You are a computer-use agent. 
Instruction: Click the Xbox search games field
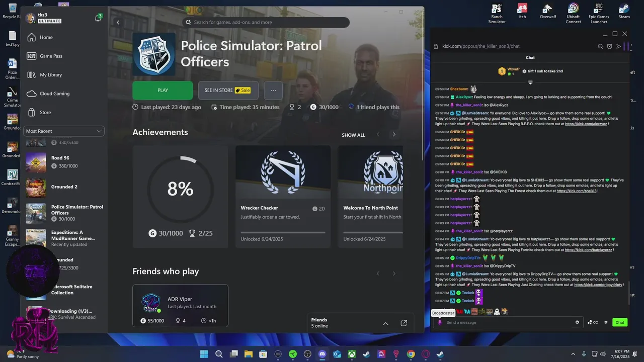266,22
